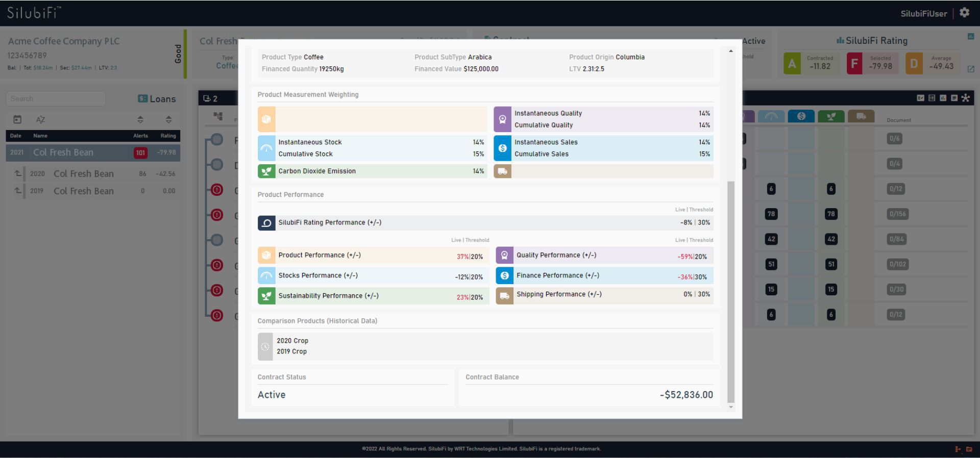Click the 0/84 document badge
Screen dimensions: 980x458
(x=896, y=239)
